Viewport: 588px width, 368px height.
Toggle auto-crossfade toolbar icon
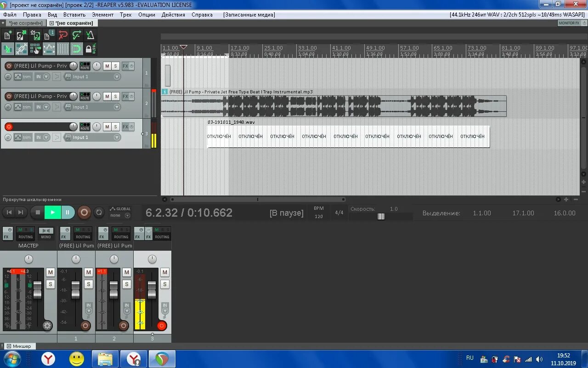tap(8, 49)
